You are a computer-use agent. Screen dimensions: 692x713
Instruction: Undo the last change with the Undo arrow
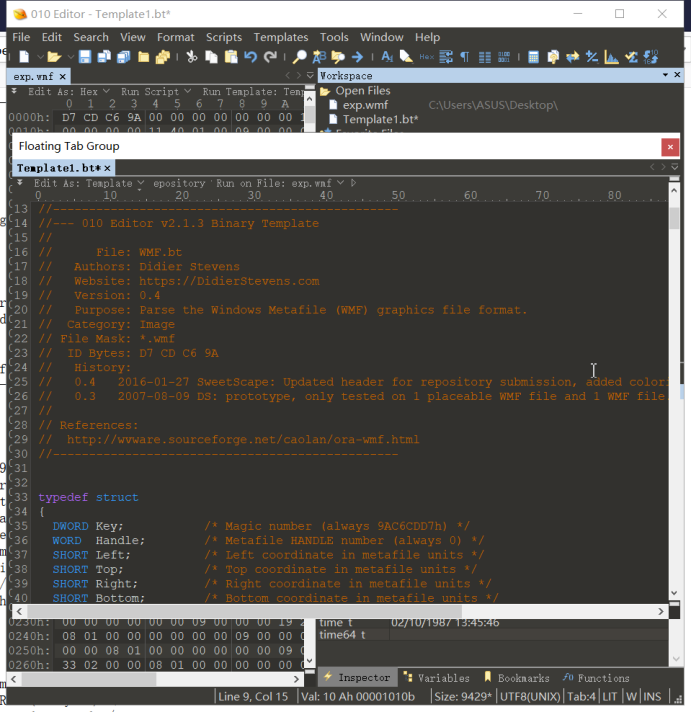[x=251, y=57]
